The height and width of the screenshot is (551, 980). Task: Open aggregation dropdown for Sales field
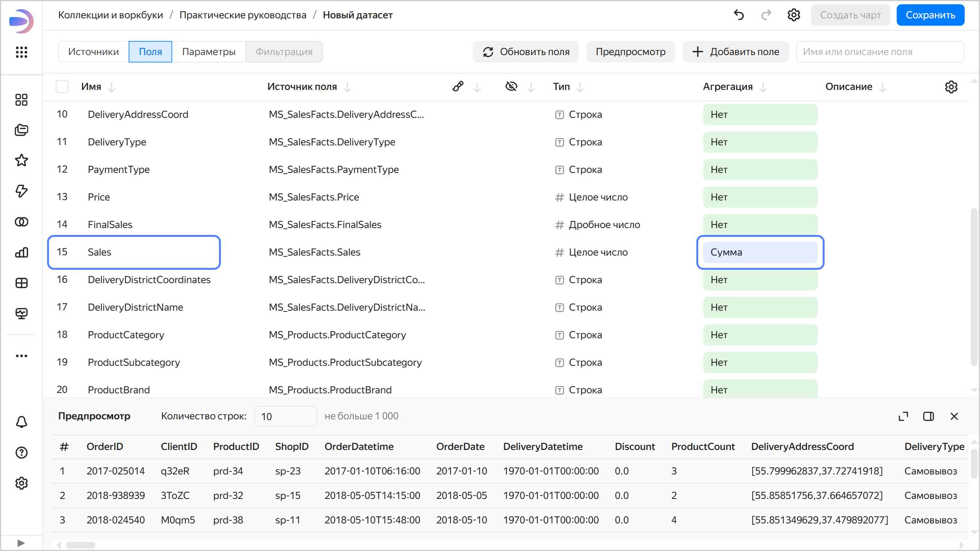click(x=760, y=252)
